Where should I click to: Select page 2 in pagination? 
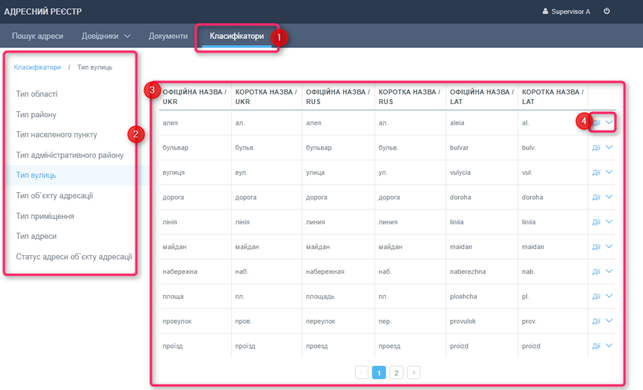pos(396,373)
